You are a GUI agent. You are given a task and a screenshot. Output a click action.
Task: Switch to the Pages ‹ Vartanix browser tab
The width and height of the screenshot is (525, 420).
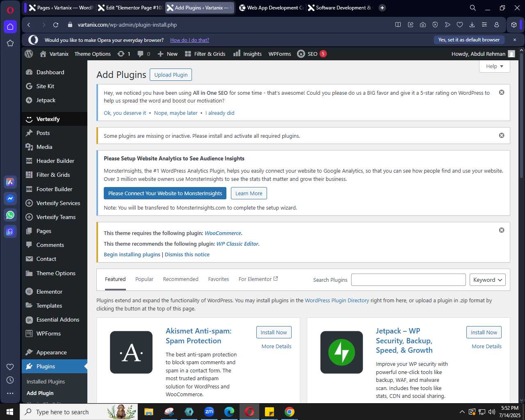click(61, 8)
